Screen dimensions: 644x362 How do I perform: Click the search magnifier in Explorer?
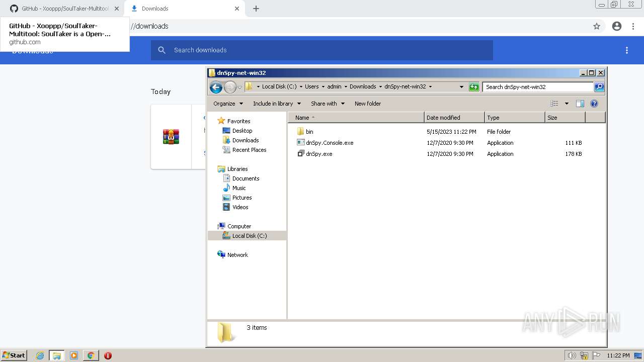[599, 87]
